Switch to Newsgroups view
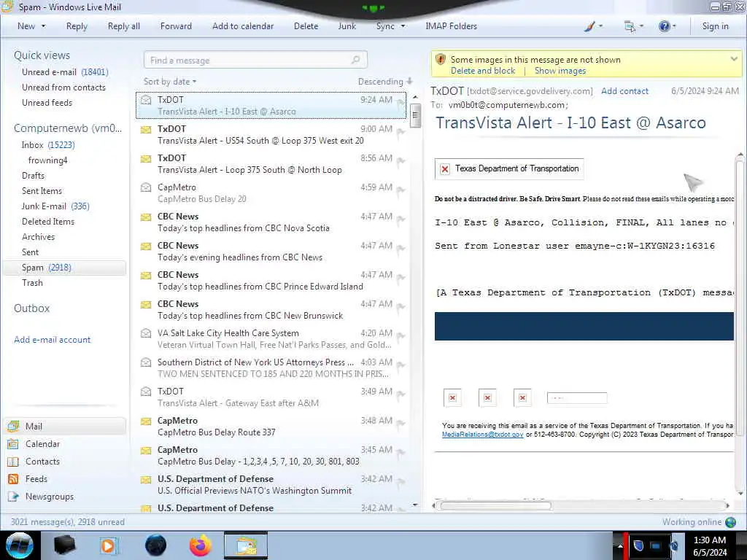The height and width of the screenshot is (560, 747). (50, 496)
